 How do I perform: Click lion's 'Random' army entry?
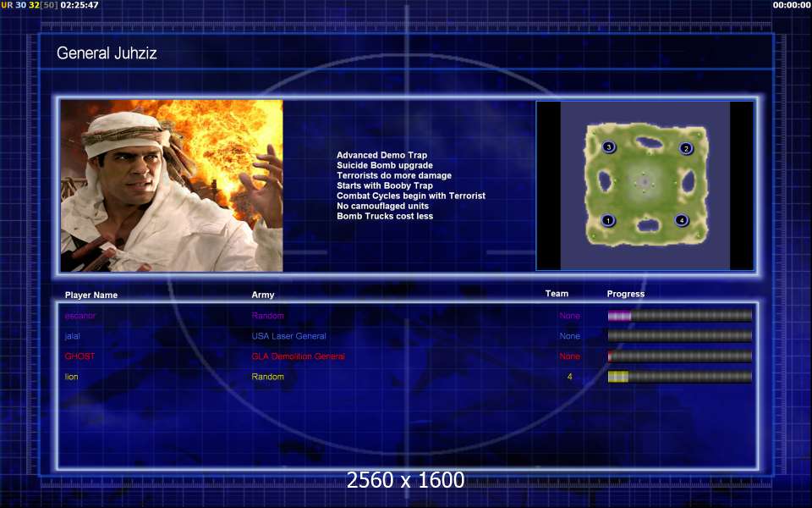coord(268,377)
